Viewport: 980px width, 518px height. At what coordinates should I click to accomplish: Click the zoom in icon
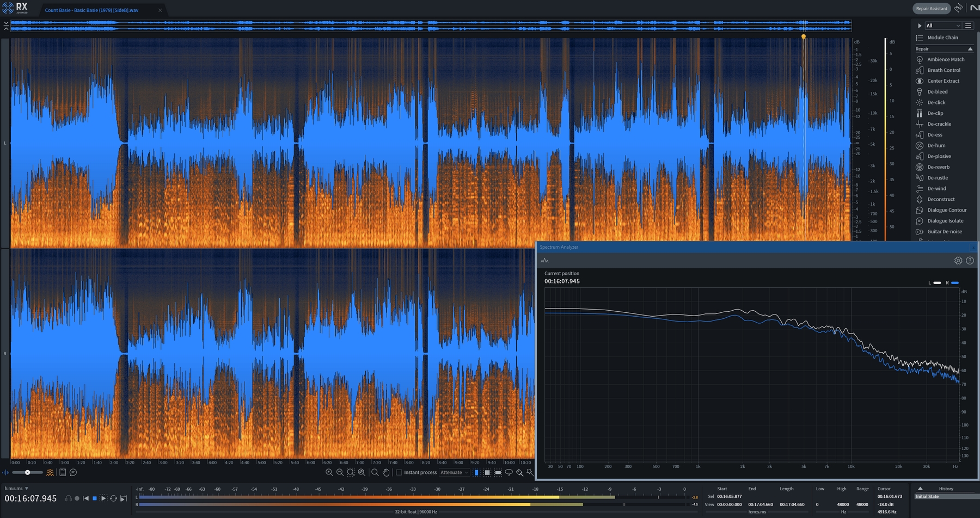(x=329, y=472)
